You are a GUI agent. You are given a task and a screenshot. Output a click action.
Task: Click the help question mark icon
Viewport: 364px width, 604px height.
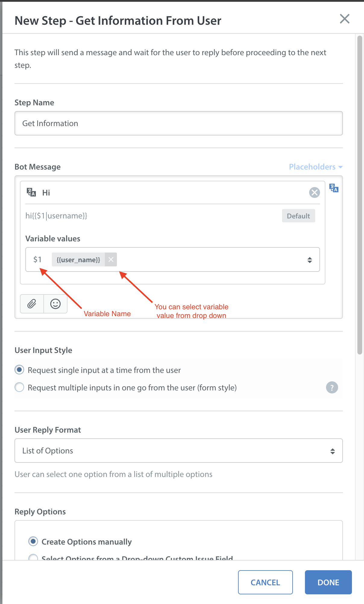[x=332, y=387]
